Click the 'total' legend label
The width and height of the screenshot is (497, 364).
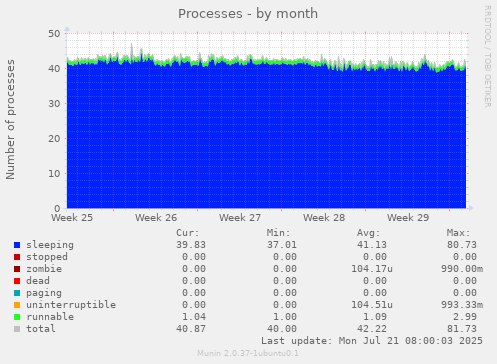tap(41, 329)
